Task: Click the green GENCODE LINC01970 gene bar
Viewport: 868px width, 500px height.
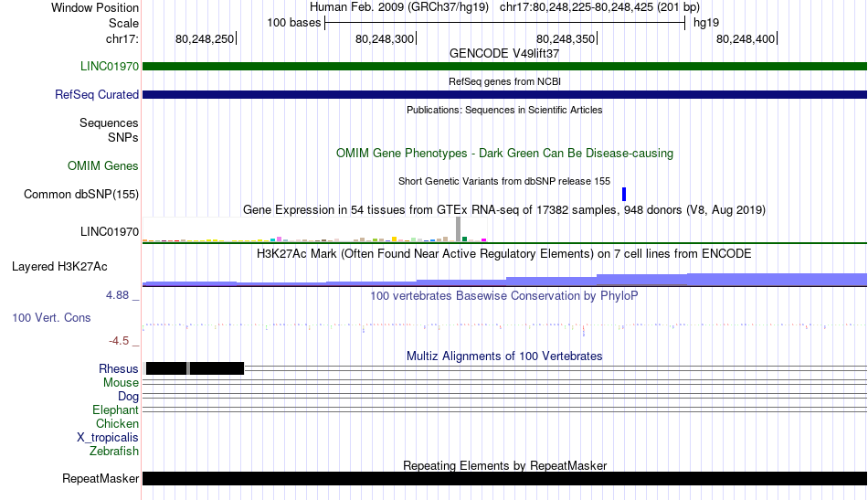Action: 504,67
